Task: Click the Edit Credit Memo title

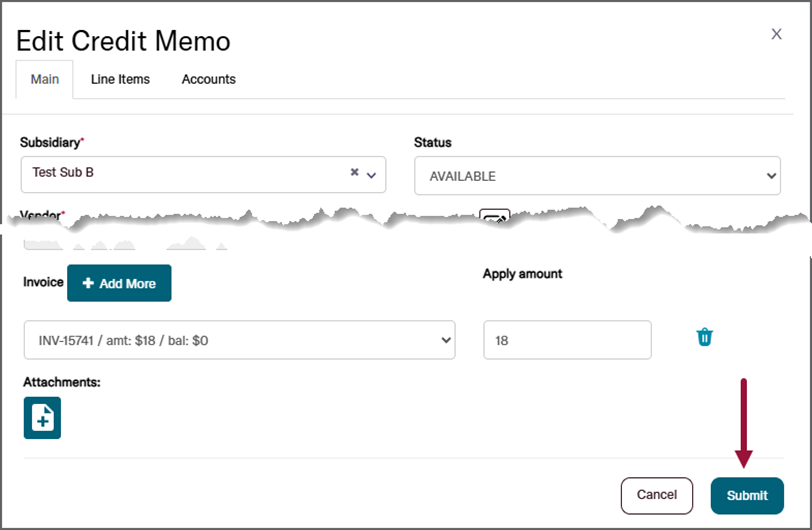Action: (123, 41)
